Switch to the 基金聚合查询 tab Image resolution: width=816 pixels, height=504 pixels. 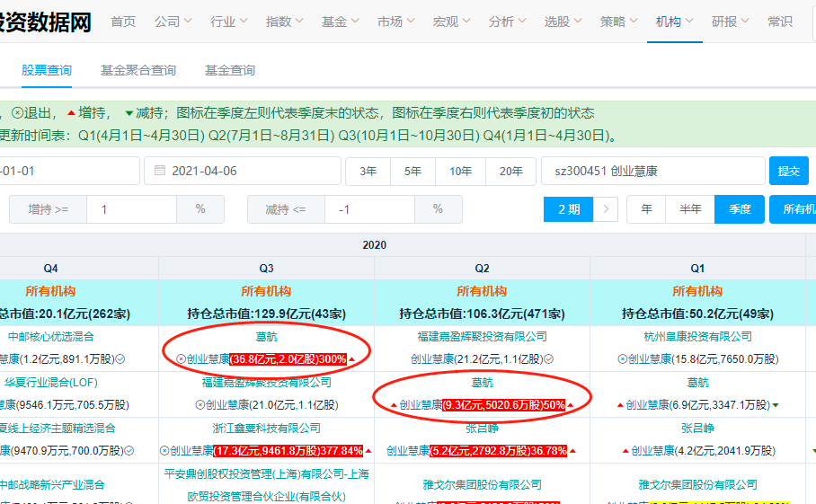point(138,70)
